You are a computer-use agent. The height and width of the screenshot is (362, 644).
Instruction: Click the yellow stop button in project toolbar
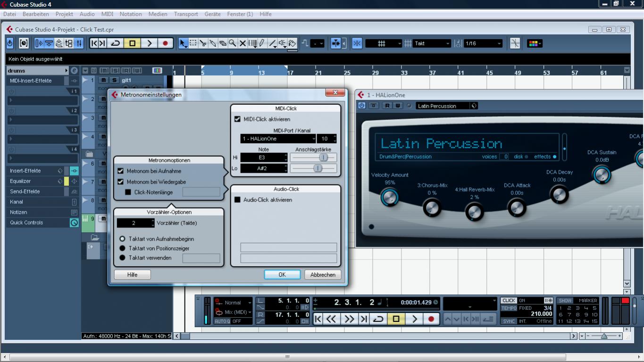tap(132, 43)
